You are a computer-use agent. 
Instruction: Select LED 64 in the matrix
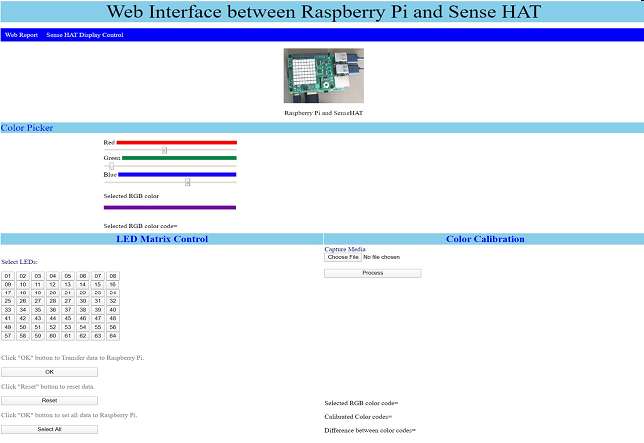point(113,336)
